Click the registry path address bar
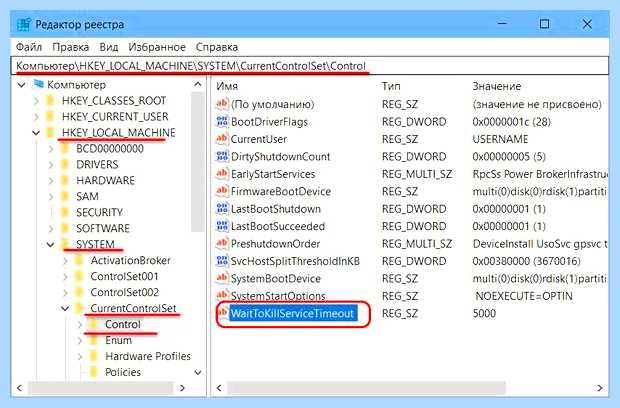Image resolution: width=620 pixels, height=408 pixels. (x=310, y=66)
